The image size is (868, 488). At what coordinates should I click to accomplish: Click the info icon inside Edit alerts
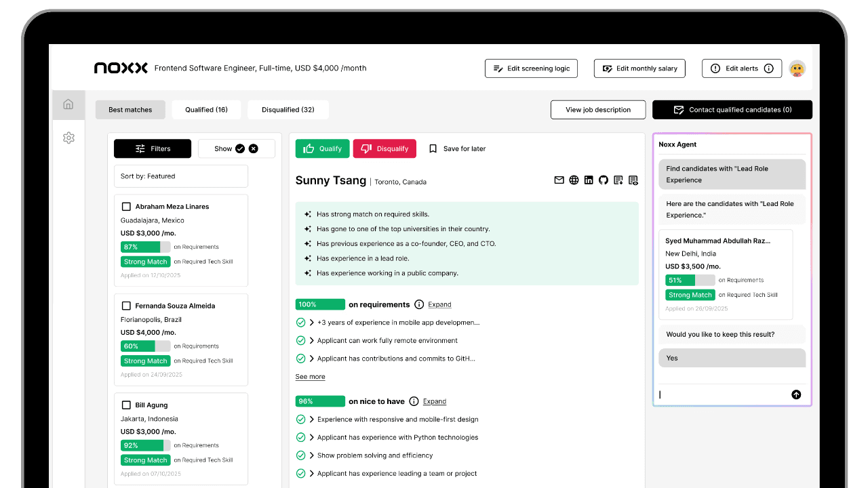pyautogui.click(x=768, y=68)
